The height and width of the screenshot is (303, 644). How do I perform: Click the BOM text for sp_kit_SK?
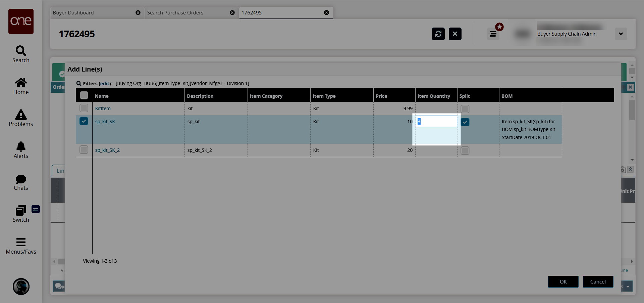coord(529,129)
